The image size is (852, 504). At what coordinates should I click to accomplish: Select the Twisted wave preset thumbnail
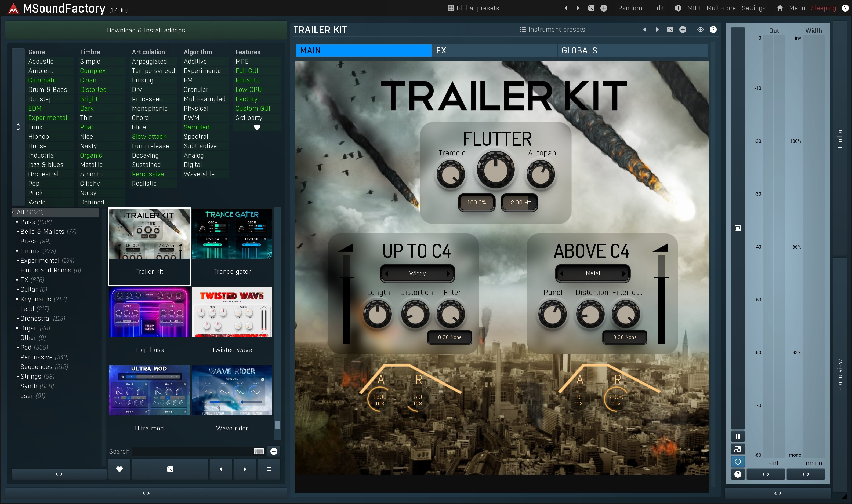click(232, 312)
